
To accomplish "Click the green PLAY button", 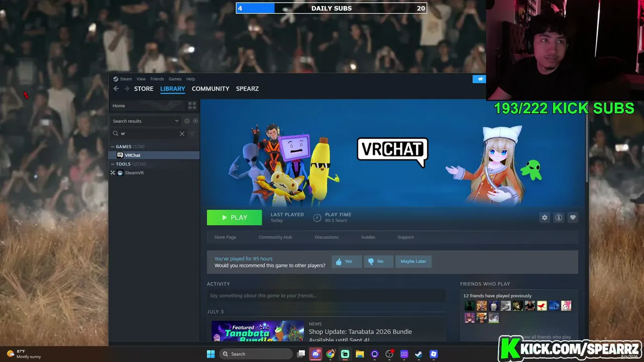I will (x=234, y=218).
